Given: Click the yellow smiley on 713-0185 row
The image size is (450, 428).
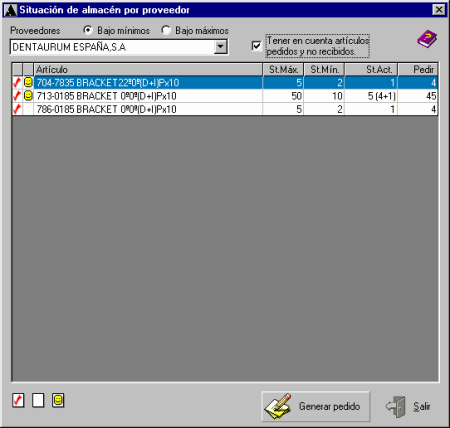Looking at the screenshot, I should pyautogui.click(x=28, y=96).
